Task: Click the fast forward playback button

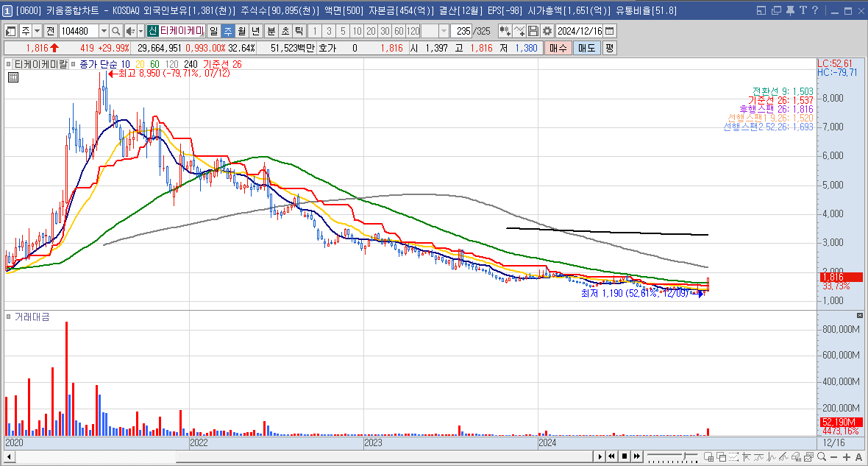Action: tap(636, 456)
